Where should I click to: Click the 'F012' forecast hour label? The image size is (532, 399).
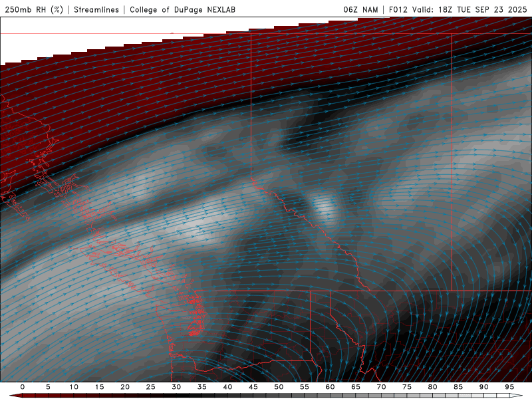[x=398, y=9]
